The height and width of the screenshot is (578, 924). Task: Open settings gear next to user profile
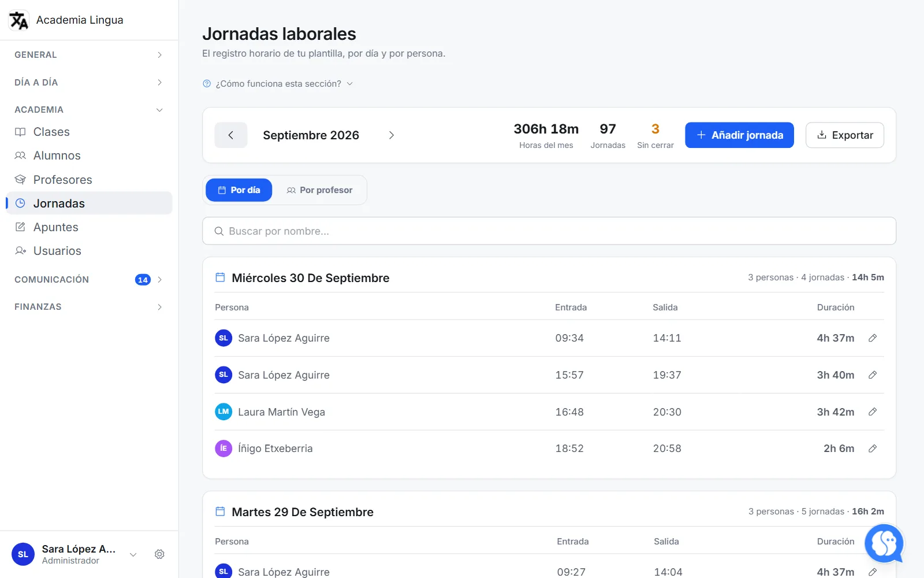[159, 554]
